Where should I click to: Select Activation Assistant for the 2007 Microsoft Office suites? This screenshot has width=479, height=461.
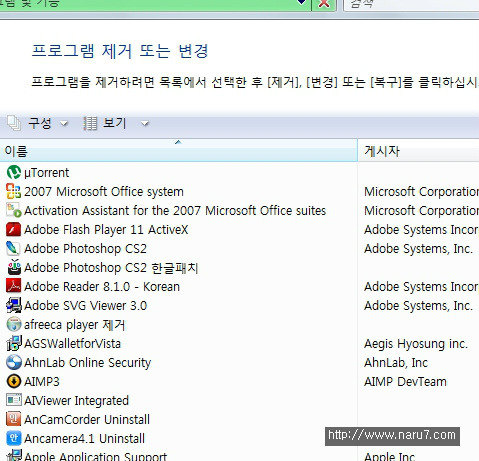[x=175, y=211]
